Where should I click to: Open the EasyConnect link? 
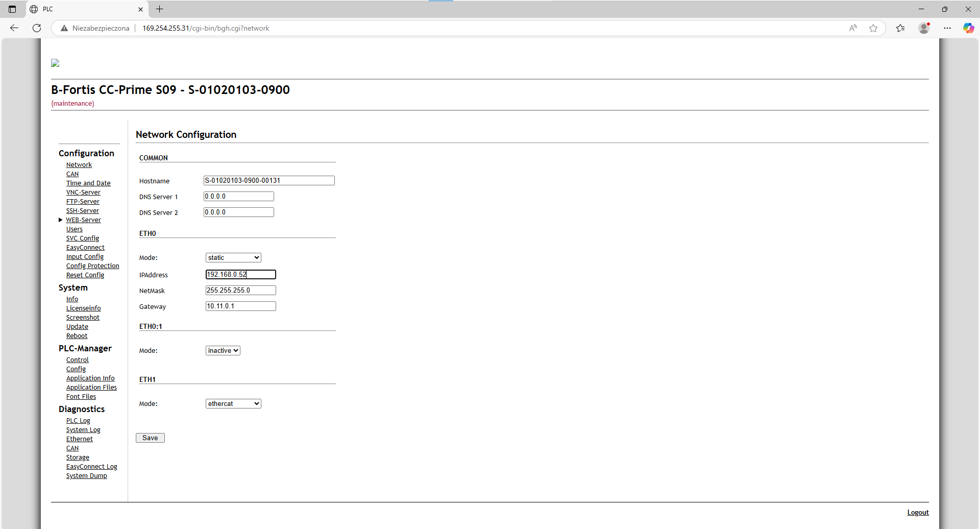point(85,248)
